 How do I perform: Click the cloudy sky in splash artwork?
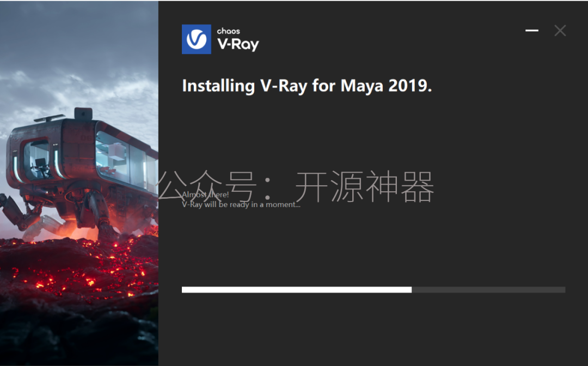click(x=79, y=52)
